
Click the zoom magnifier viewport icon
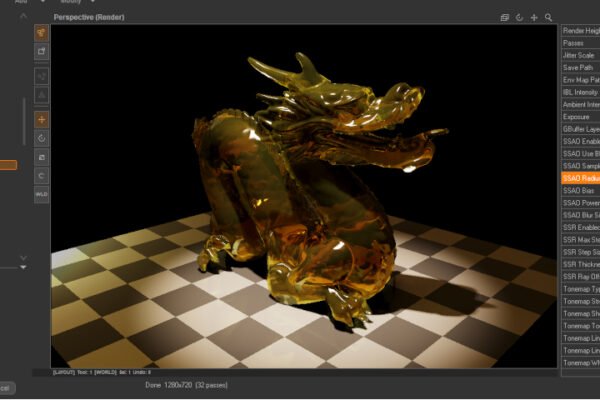point(548,18)
